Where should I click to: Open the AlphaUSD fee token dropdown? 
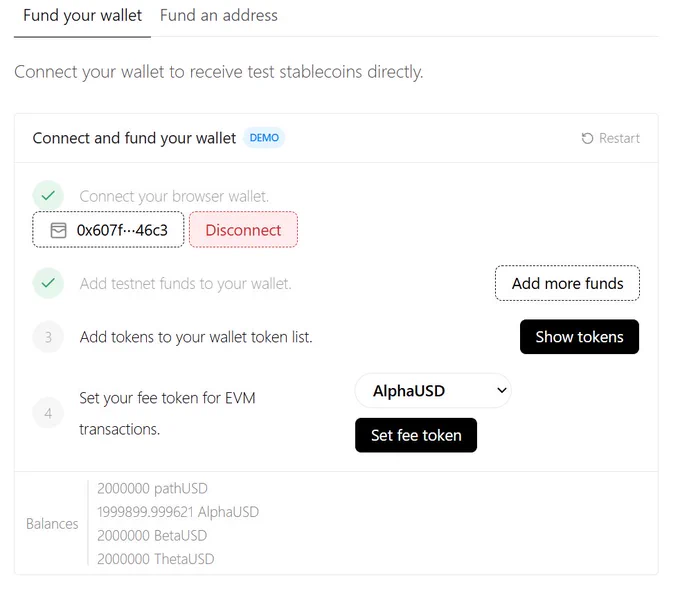click(433, 391)
